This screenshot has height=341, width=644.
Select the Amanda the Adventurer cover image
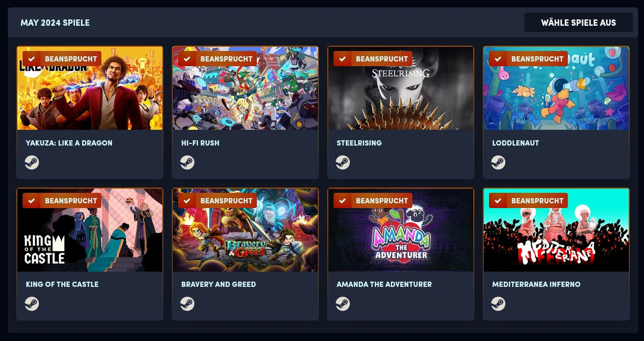[x=401, y=230]
